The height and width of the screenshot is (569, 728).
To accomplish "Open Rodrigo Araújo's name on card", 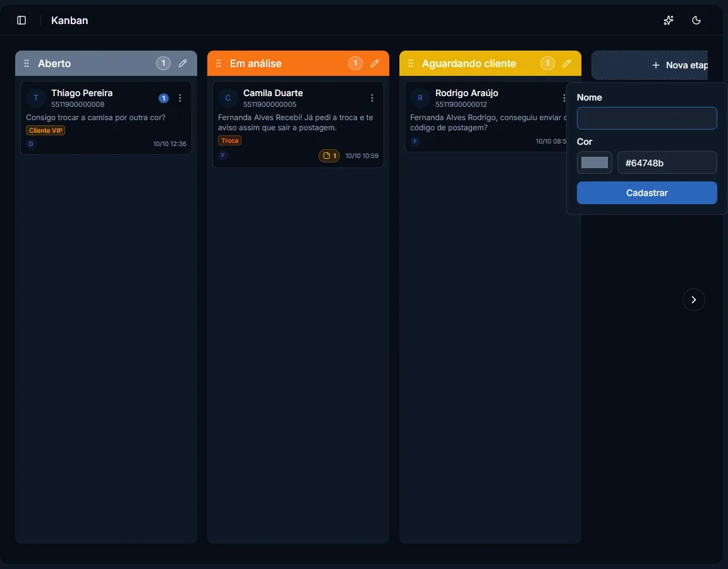I will click(x=466, y=93).
